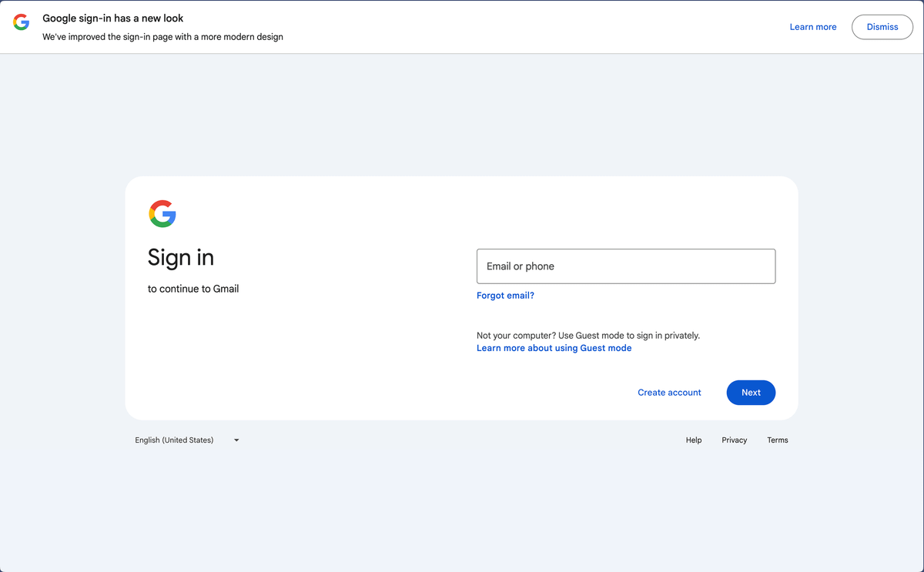The height and width of the screenshot is (572, 924).
Task: Click the 'to continue to Gmail' text
Action: tap(193, 289)
